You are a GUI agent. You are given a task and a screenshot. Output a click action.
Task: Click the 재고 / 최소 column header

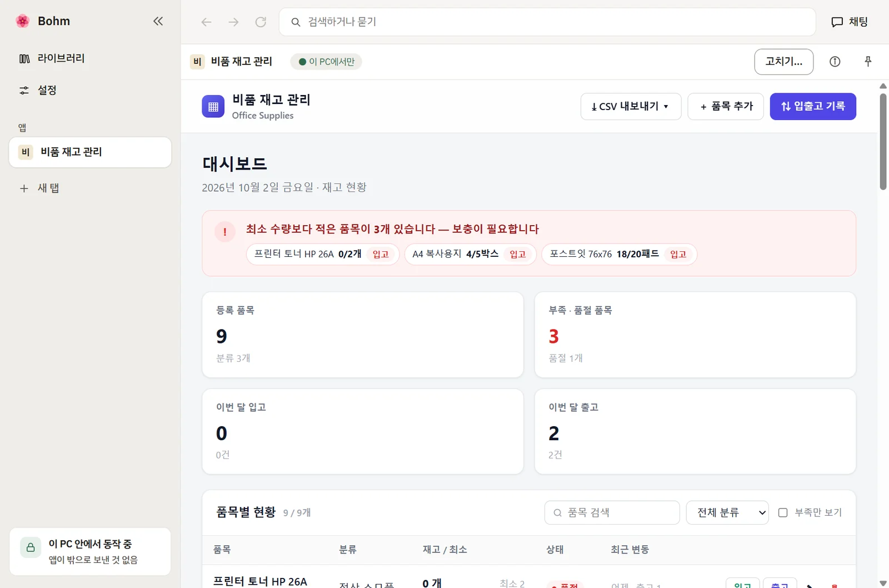click(444, 550)
